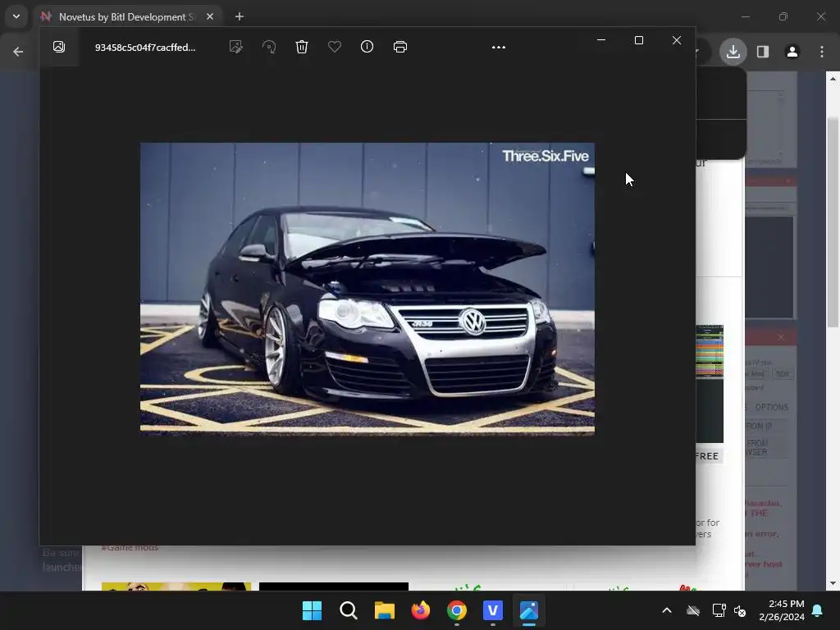The width and height of the screenshot is (840, 630).
Task: Delete the photo with trash icon
Action: [x=302, y=47]
